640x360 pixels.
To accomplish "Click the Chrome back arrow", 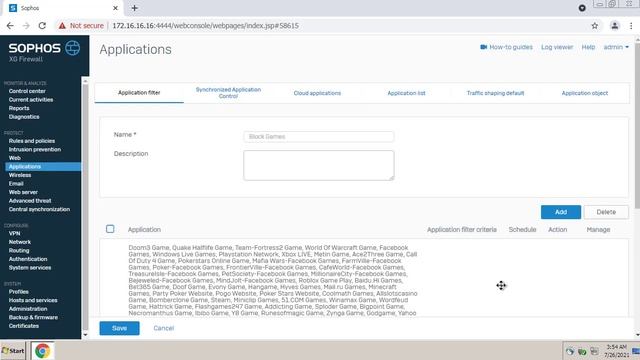I will 10,26.
